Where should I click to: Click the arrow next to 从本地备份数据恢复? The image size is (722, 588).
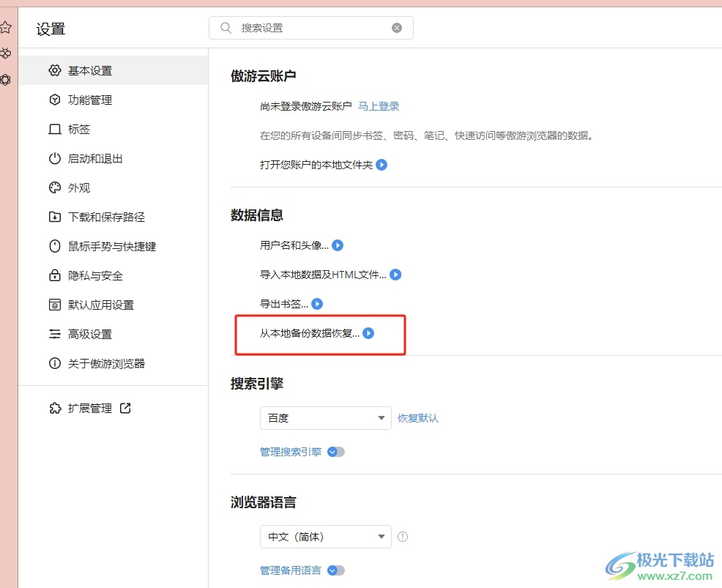pos(368,333)
